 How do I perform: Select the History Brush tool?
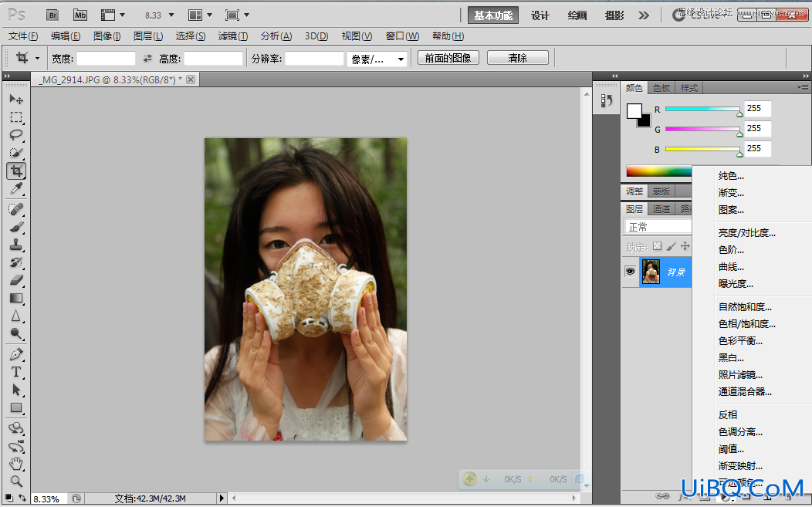pos(16,262)
